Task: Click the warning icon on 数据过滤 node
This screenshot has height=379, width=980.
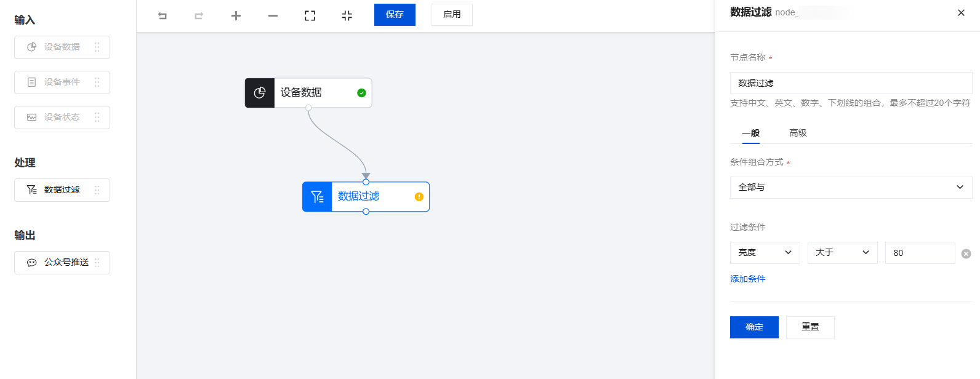Action: (419, 197)
